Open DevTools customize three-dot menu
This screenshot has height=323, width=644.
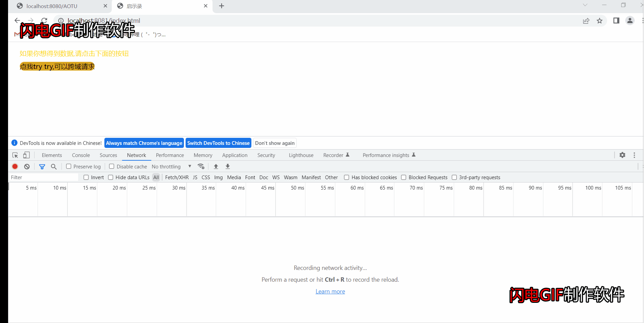point(634,155)
